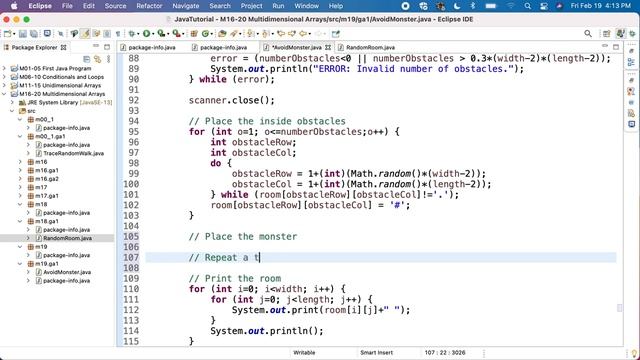Toggle Pin Editor button

click(336, 34)
